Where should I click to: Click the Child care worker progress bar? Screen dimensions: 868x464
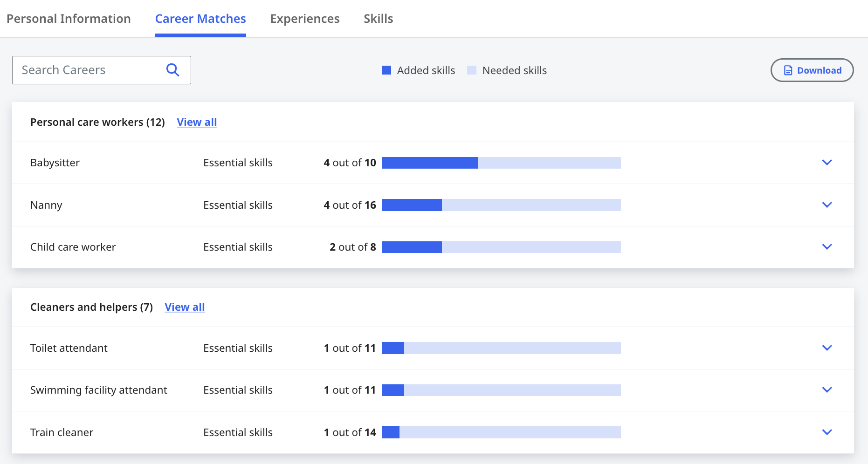pos(502,247)
